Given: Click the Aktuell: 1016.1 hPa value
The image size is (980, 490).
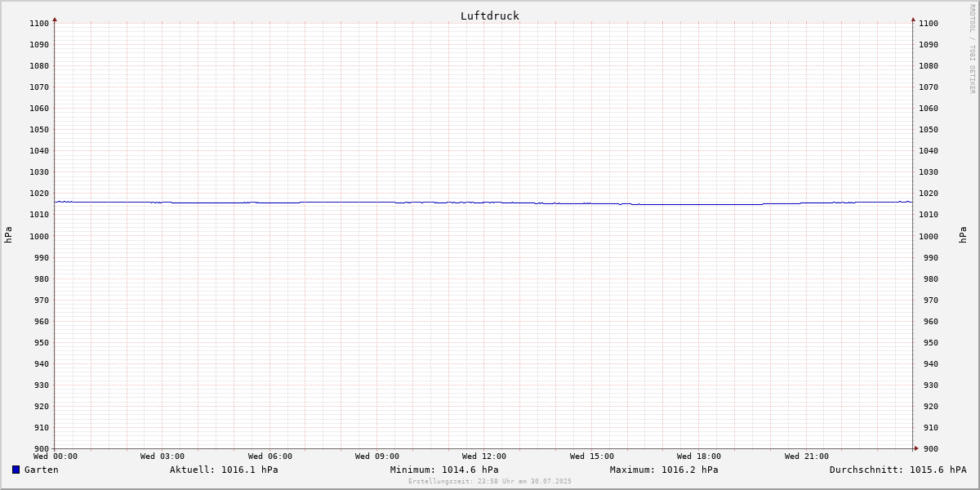Looking at the screenshot, I should point(224,470).
